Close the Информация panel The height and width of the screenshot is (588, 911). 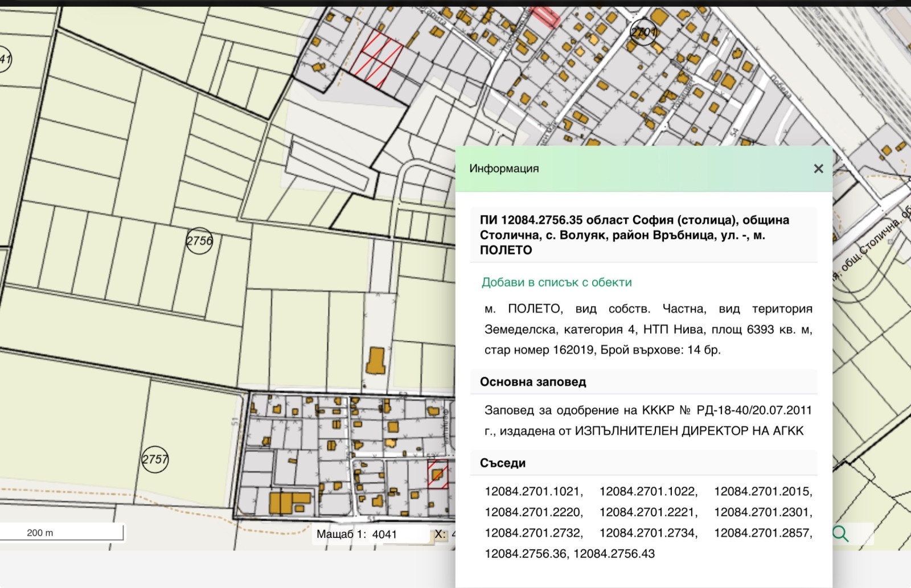tap(818, 168)
